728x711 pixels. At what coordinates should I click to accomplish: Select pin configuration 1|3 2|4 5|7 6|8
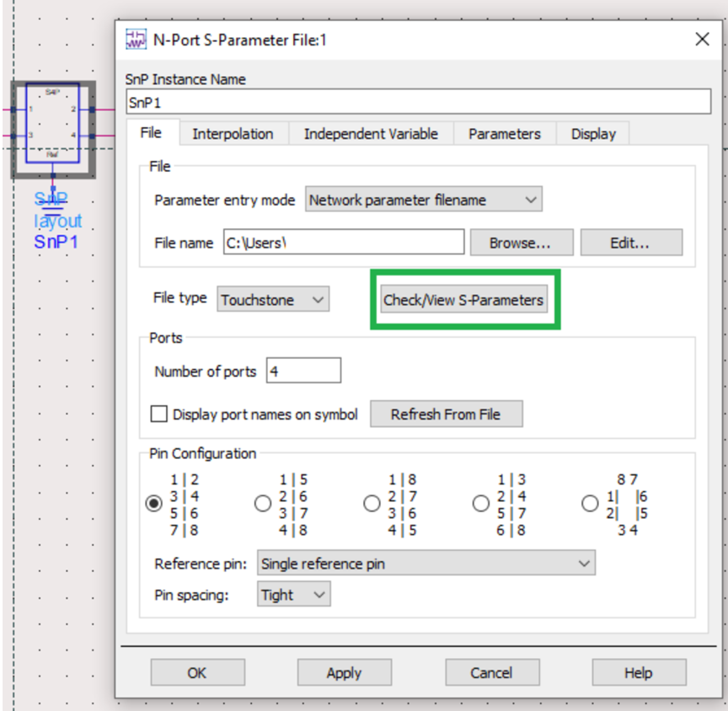pyautogui.click(x=481, y=504)
